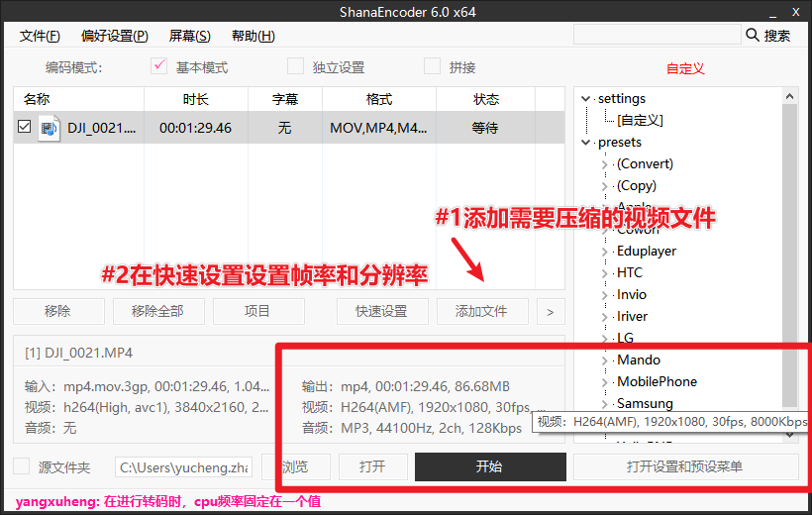Image resolution: width=812 pixels, height=515 pixels.
Task: Click the 时长 column header
Action: [x=196, y=99]
